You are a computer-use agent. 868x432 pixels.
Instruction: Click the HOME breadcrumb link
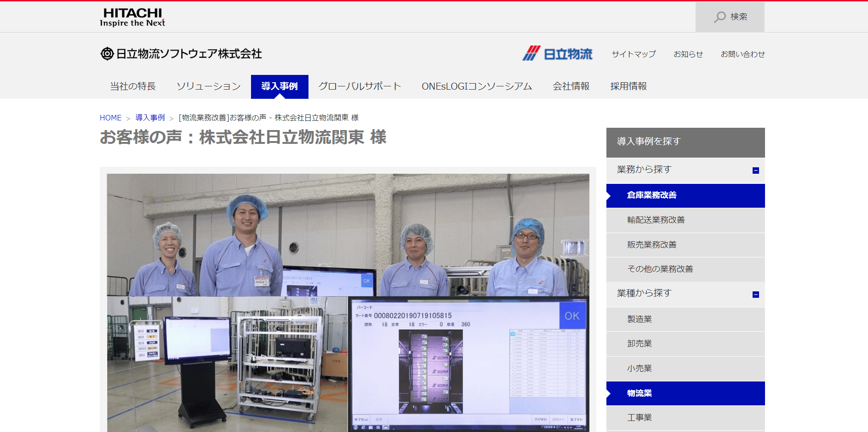(x=110, y=118)
